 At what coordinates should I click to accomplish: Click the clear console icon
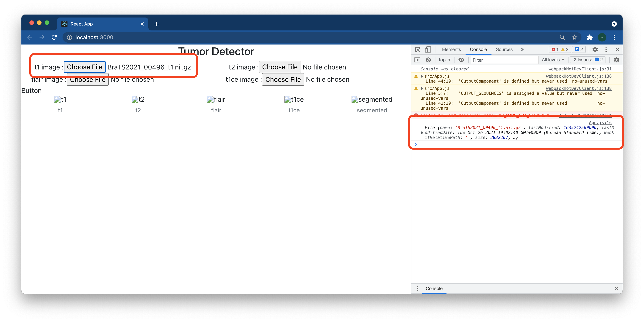point(428,60)
